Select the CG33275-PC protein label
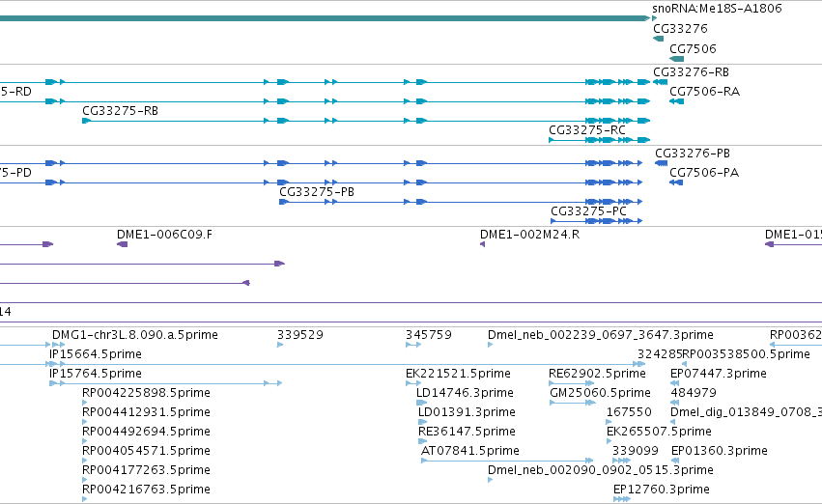822x504 pixels. (x=588, y=211)
